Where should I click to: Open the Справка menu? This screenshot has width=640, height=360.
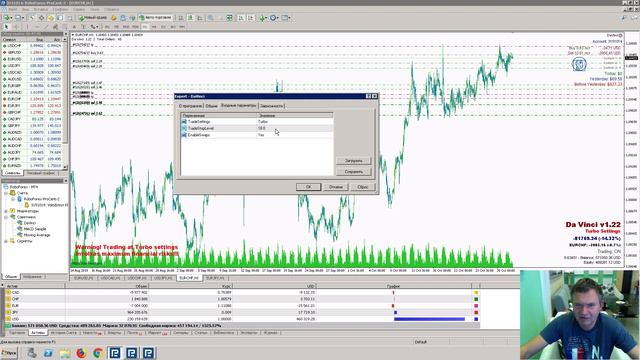click(111, 9)
